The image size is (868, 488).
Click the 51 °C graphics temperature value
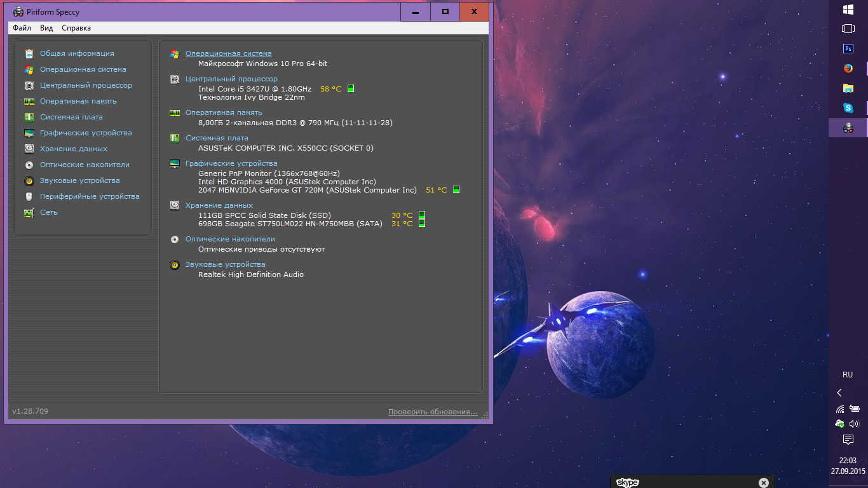coord(437,190)
